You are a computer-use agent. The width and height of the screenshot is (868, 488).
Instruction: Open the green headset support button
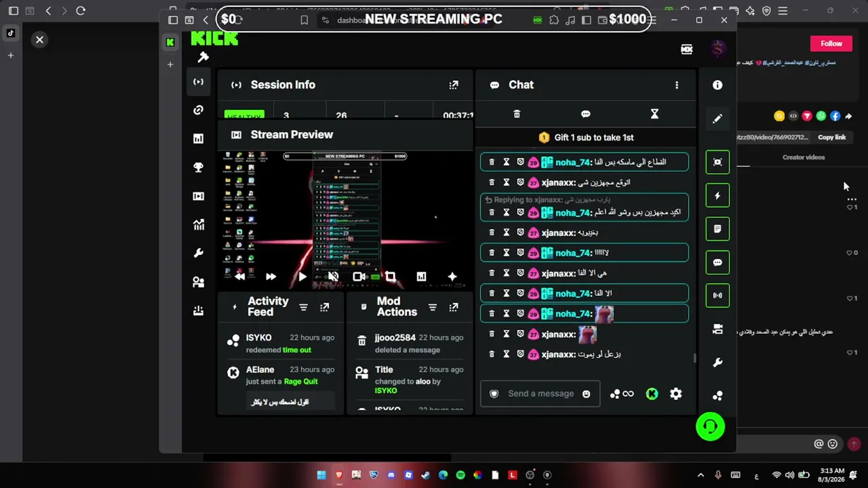710,426
